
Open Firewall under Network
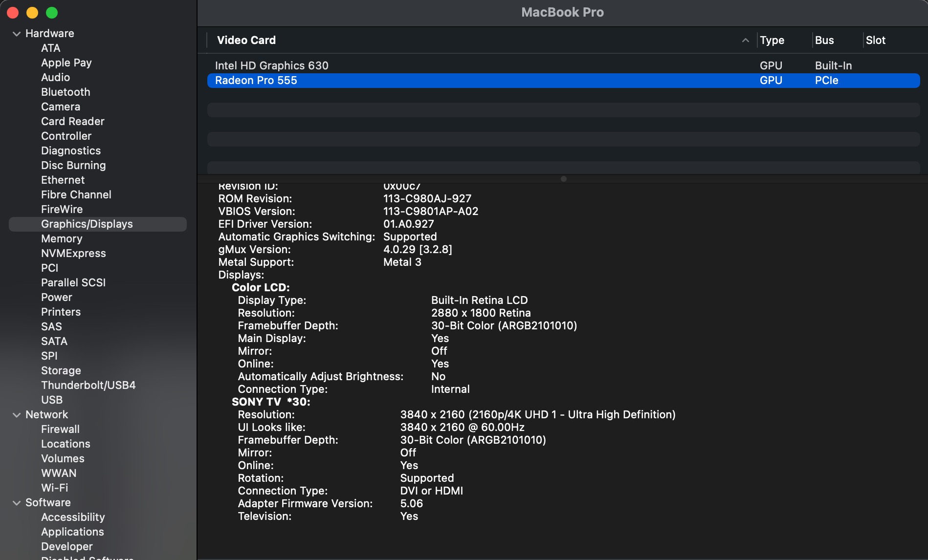pos(61,429)
